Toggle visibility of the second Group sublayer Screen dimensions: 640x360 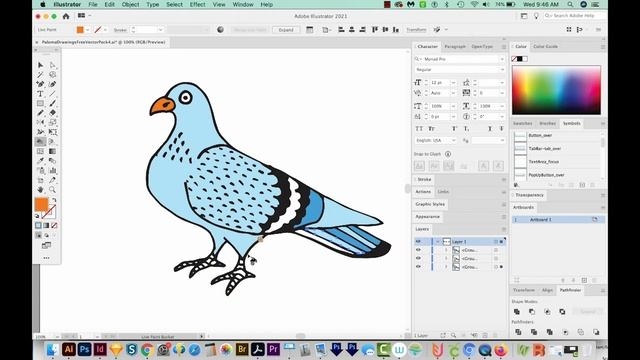coord(418,258)
